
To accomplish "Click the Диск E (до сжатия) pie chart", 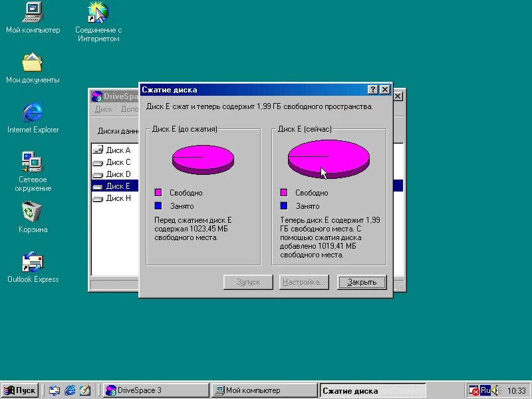I will tap(203, 160).
